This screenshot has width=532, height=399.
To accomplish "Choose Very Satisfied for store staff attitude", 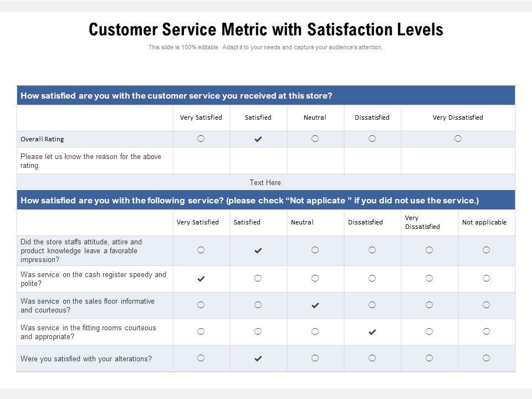I will point(201,250).
